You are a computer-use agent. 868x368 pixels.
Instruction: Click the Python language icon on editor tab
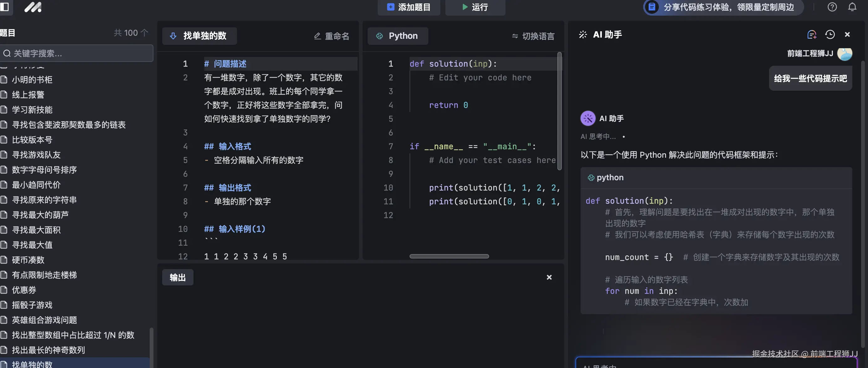pos(380,36)
